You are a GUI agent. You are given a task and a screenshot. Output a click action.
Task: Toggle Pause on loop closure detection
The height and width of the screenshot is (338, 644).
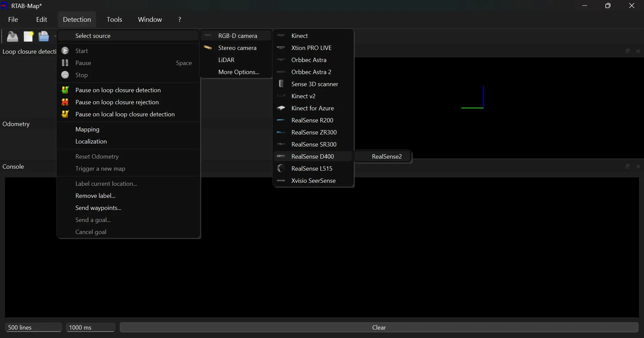point(128,90)
